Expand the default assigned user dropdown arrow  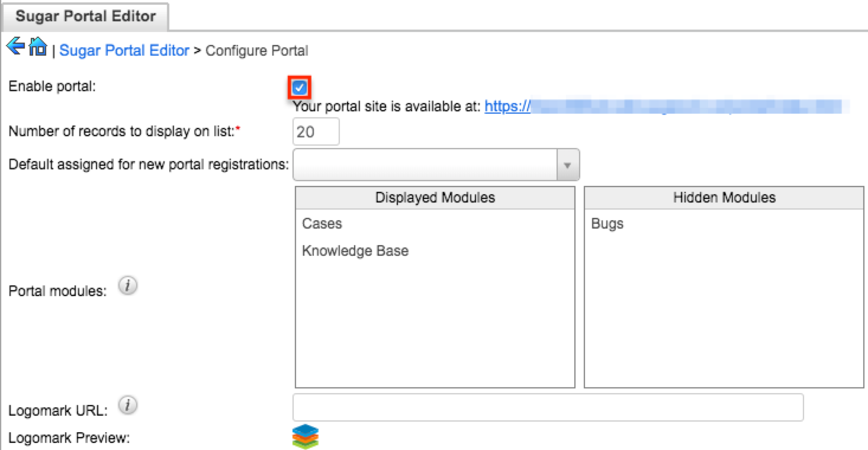click(567, 165)
